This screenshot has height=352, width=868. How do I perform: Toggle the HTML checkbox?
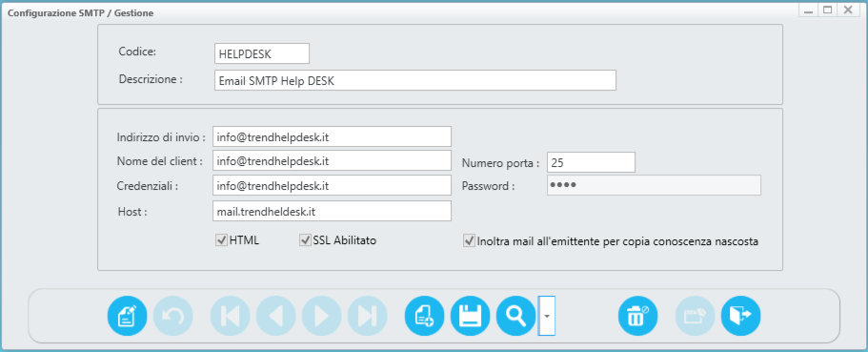(221, 240)
